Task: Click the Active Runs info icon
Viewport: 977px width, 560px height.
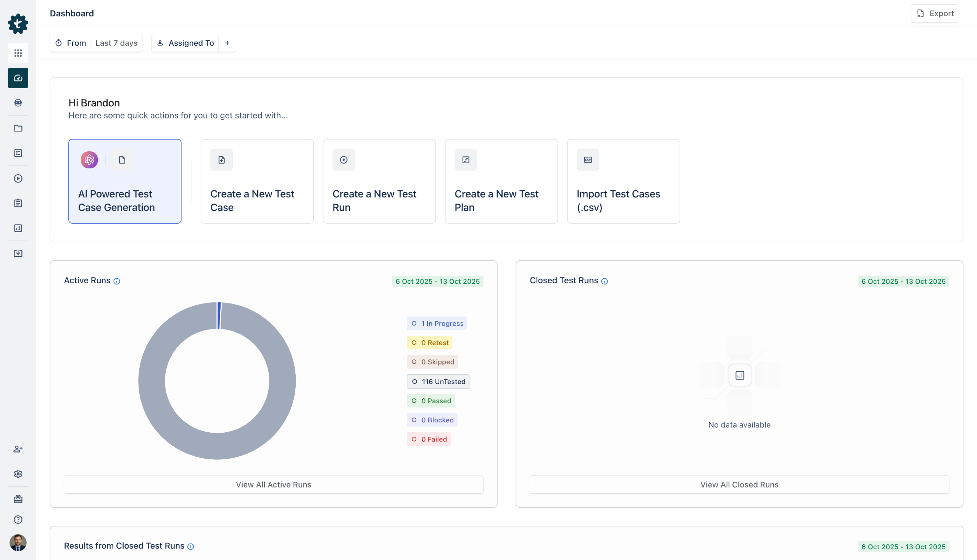Action: tap(117, 281)
